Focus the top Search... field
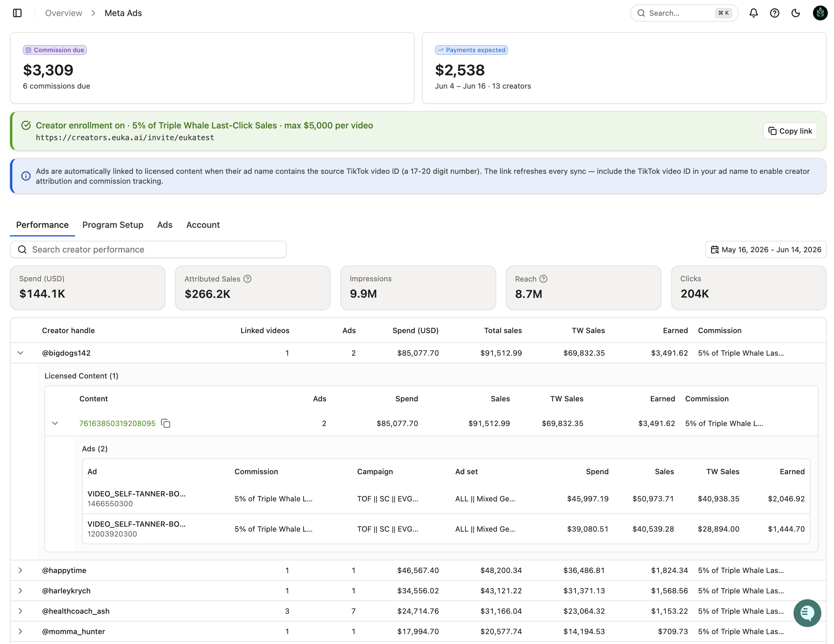834x644 pixels. (684, 13)
